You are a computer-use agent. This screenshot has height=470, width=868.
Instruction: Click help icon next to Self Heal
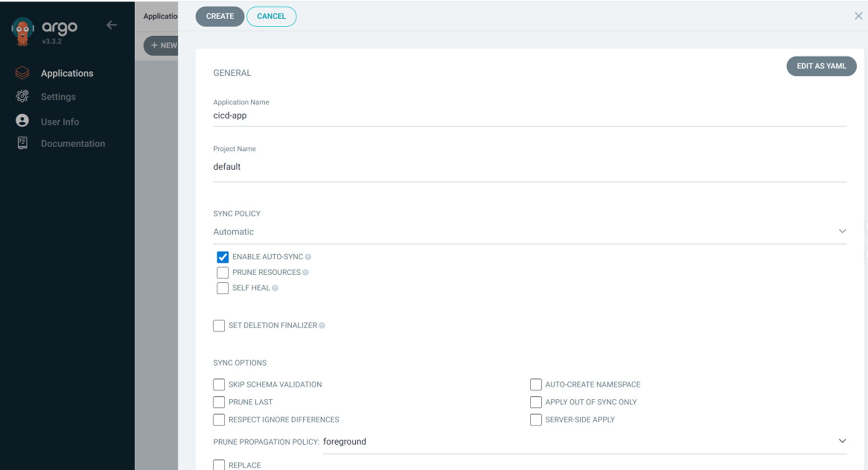(275, 288)
